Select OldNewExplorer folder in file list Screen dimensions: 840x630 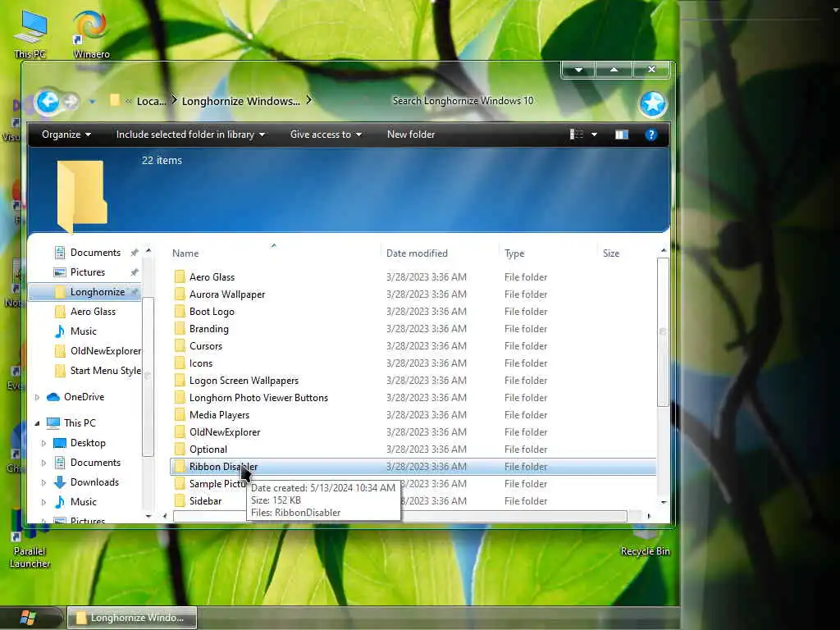[x=225, y=431]
